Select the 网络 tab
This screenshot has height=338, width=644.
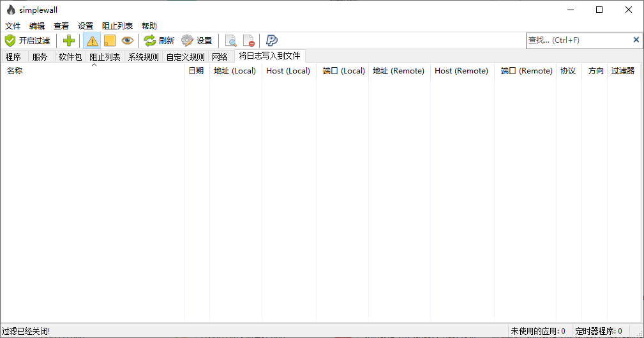click(x=220, y=57)
